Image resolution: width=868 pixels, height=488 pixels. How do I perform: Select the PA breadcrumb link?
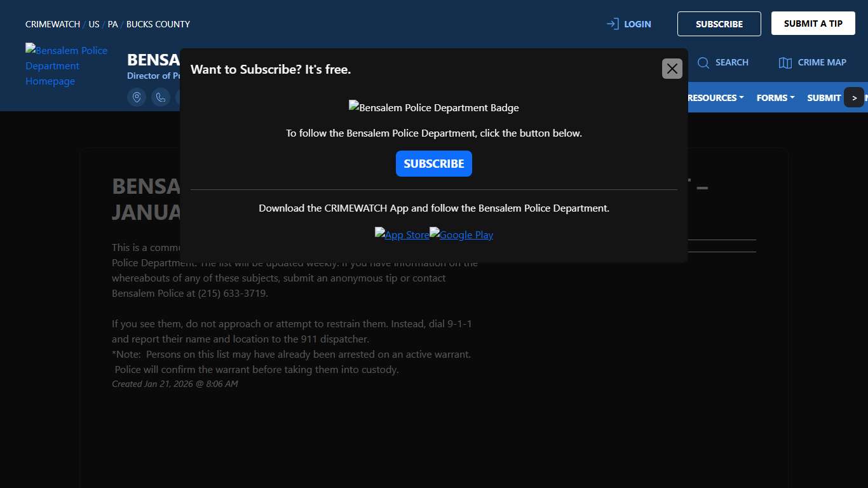click(x=112, y=24)
